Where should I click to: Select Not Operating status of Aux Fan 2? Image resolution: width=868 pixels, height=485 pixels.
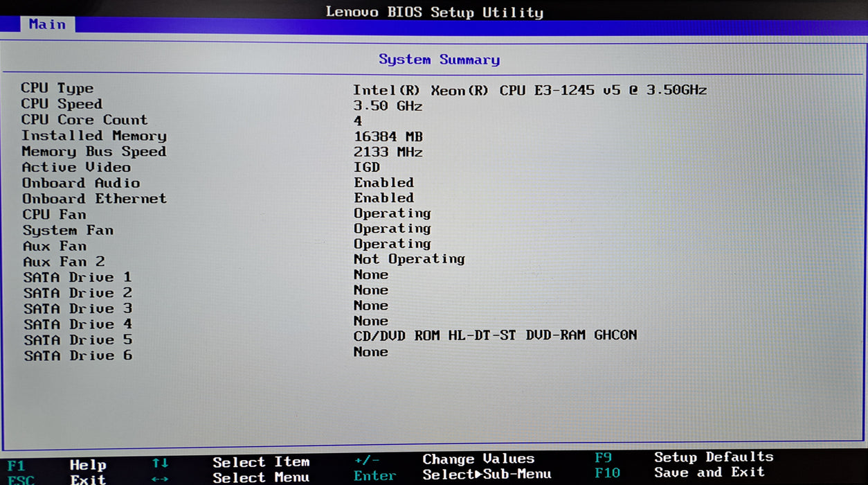click(x=409, y=259)
